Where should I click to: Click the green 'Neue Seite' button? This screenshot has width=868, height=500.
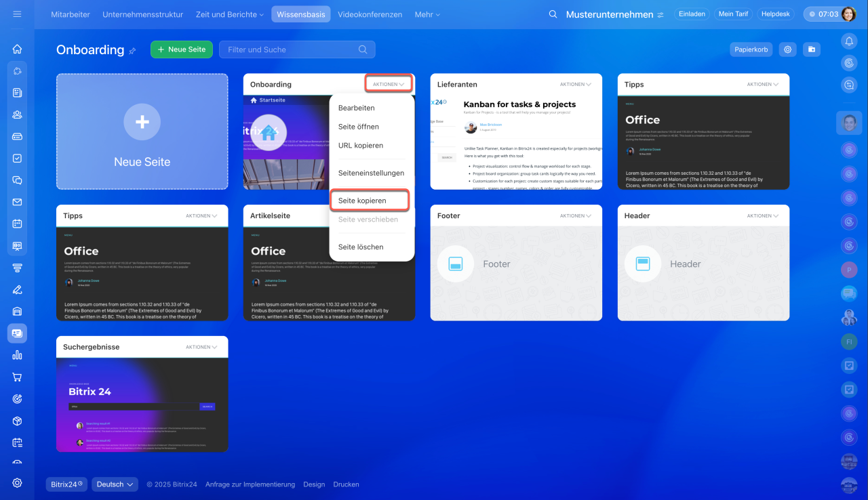tap(181, 49)
